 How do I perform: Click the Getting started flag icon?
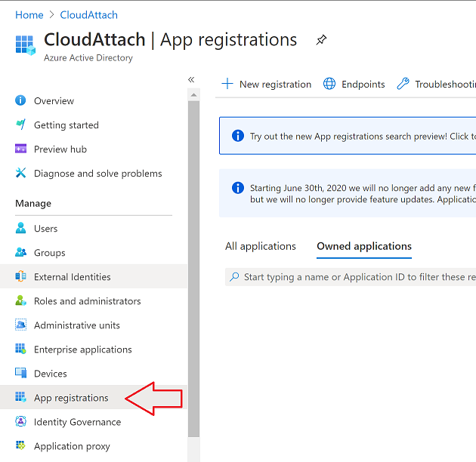coord(20,125)
